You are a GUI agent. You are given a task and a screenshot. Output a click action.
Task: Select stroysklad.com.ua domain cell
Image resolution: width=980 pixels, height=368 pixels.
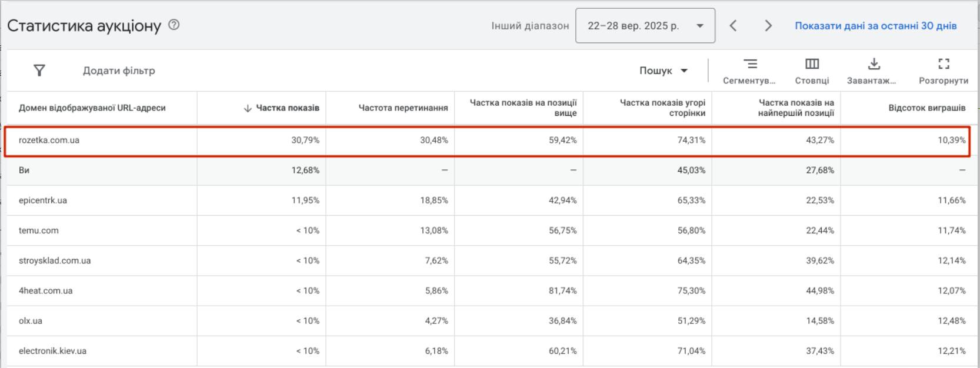(x=55, y=260)
